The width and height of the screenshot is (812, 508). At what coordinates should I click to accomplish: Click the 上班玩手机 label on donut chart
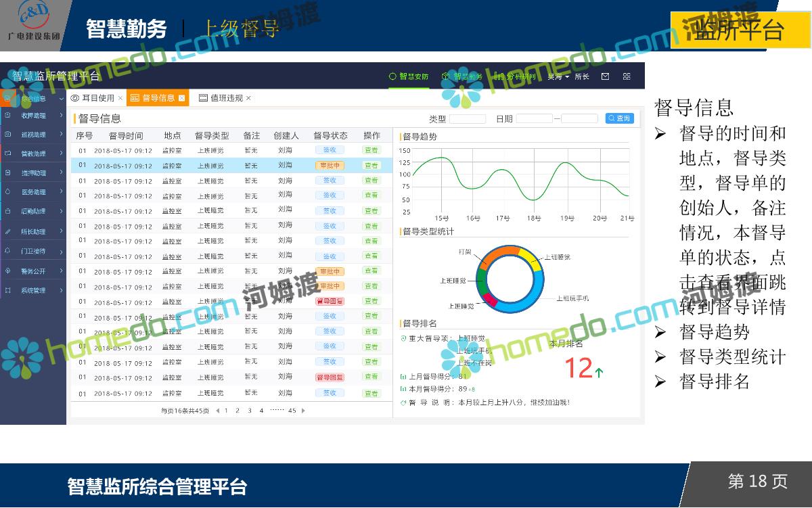572,298
